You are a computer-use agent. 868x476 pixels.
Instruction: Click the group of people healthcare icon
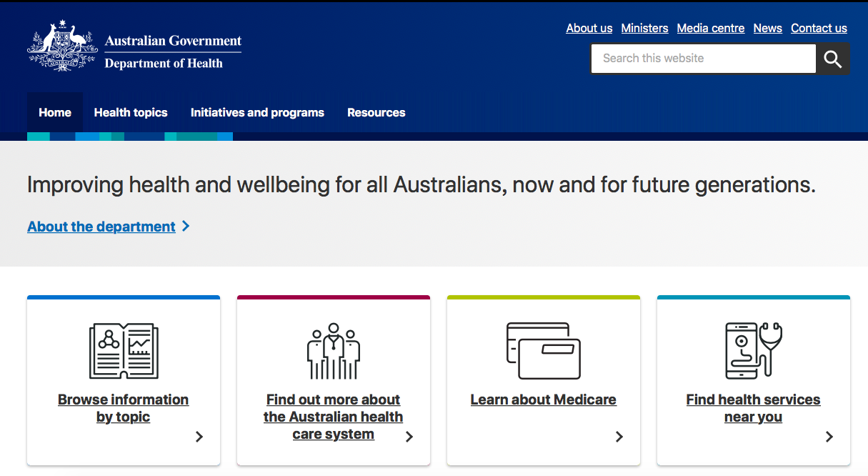pyautogui.click(x=333, y=350)
